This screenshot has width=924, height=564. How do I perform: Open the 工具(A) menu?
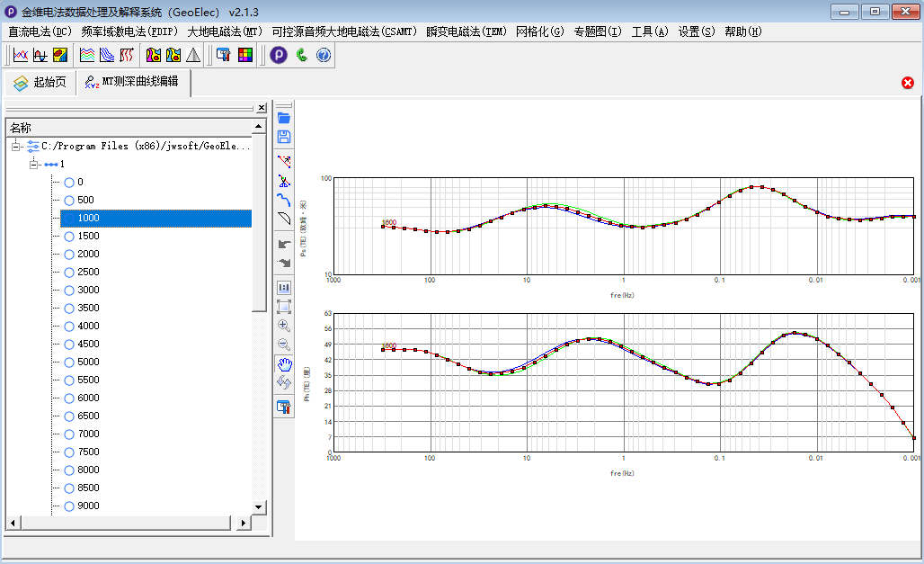pyautogui.click(x=650, y=31)
